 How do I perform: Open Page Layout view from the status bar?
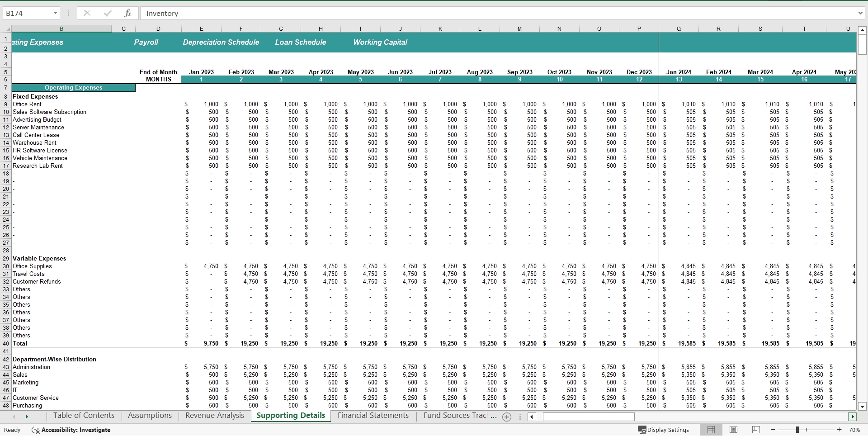pos(733,430)
